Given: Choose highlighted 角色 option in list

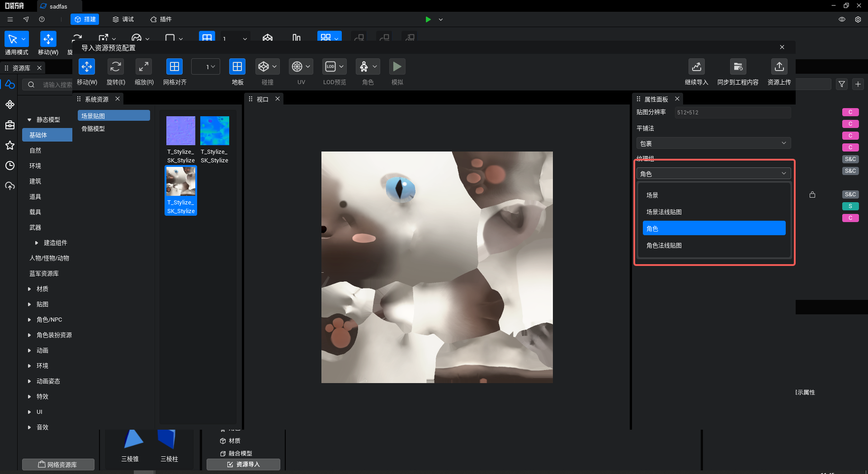Looking at the screenshot, I should pyautogui.click(x=714, y=228).
